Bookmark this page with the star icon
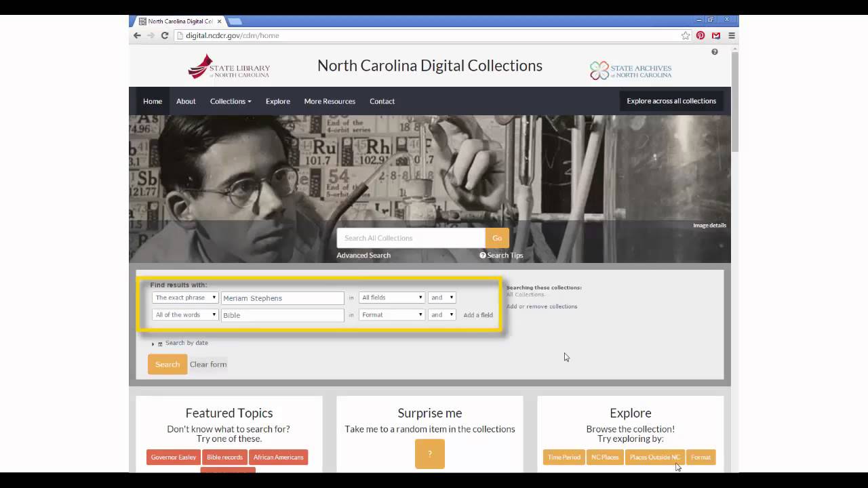 (x=686, y=35)
